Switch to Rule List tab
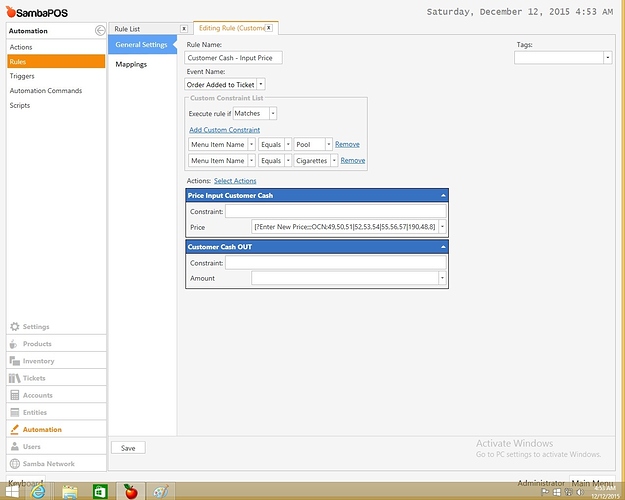625x500 pixels. point(127,29)
